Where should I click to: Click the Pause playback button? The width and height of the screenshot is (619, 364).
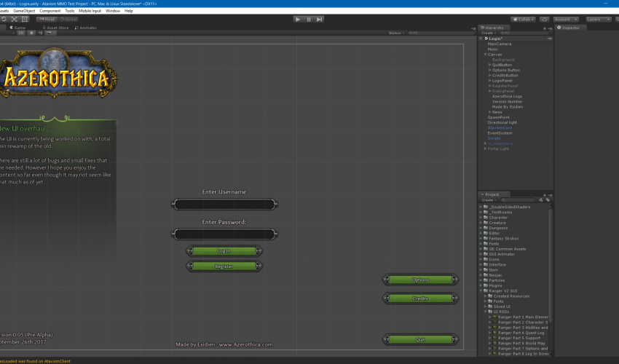point(309,20)
